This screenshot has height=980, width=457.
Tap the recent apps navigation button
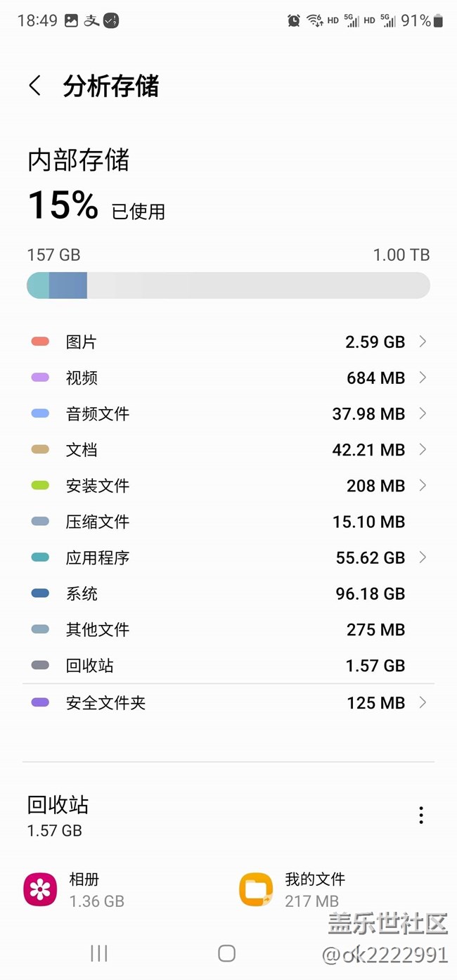99,953
